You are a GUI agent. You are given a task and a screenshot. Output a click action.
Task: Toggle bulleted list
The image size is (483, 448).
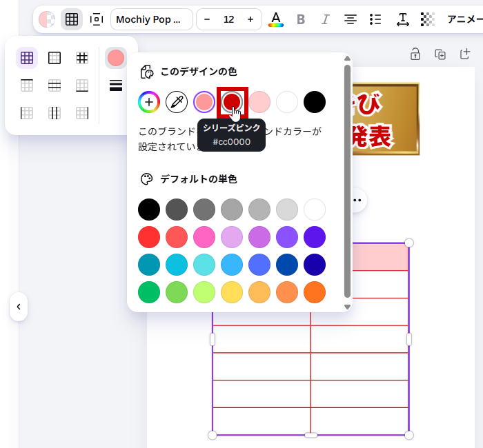[375, 19]
